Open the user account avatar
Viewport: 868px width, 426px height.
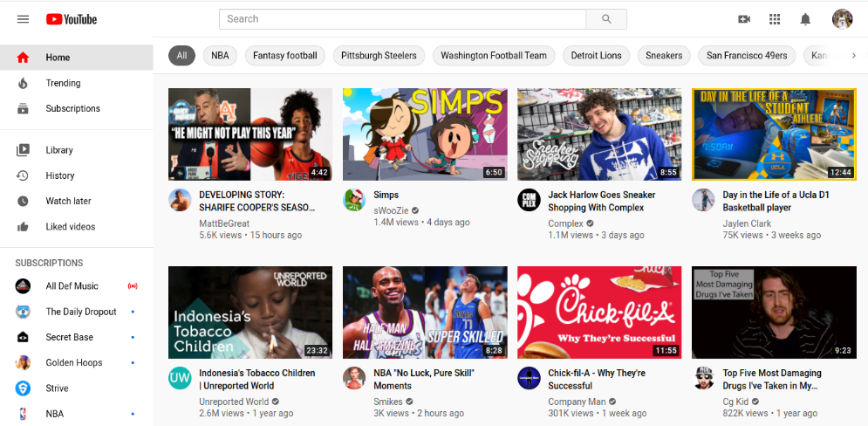[842, 19]
